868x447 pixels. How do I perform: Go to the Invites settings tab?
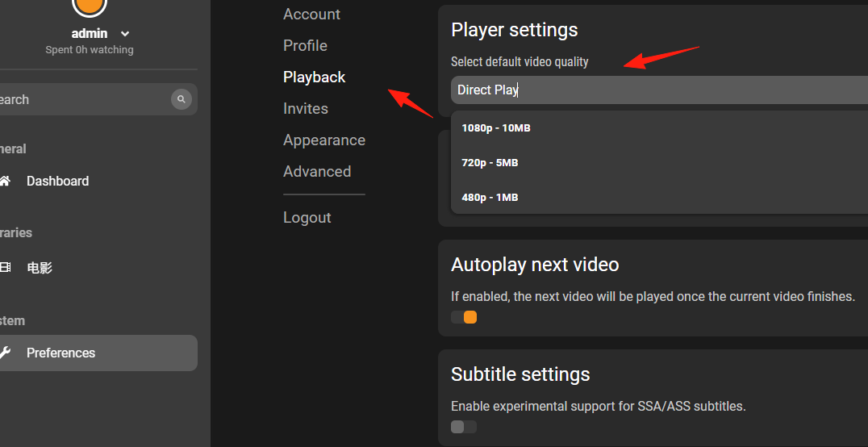[x=306, y=109]
